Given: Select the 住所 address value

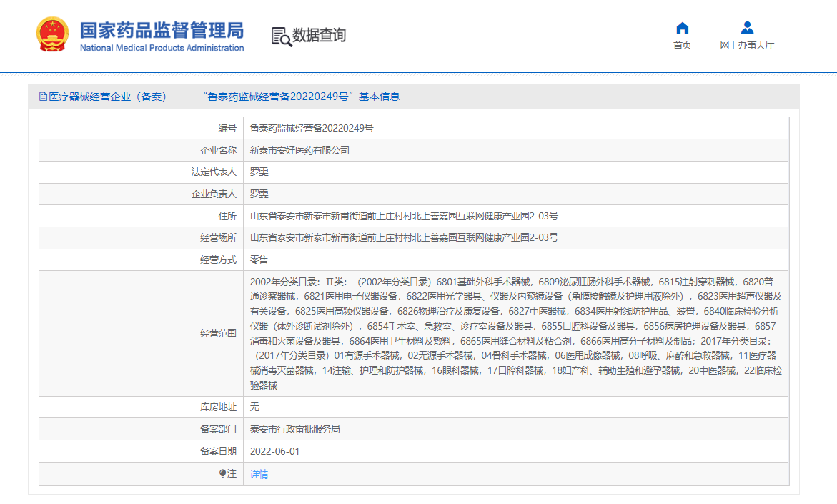Looking at the screenshot, I should click(404, 216).
